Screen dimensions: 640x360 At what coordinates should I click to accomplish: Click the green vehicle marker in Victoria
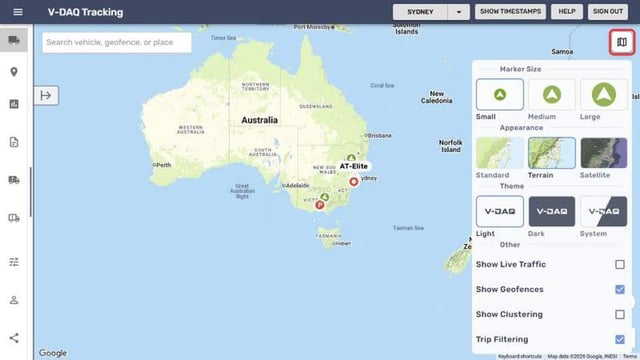(324, 198)
